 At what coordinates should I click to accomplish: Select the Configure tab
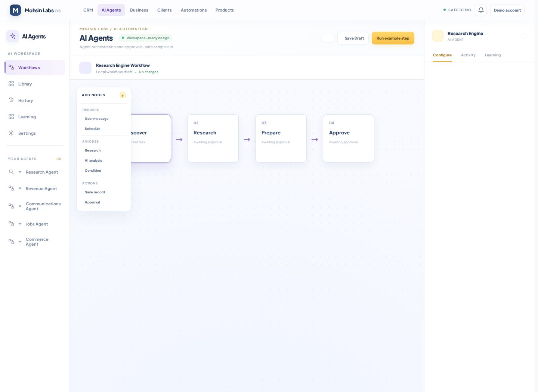pos(442,55)
